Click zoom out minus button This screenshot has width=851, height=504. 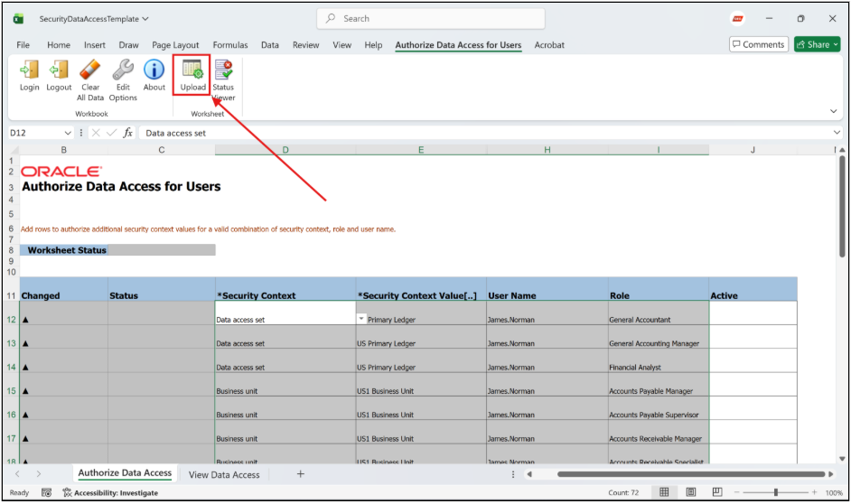pos(736,492)
